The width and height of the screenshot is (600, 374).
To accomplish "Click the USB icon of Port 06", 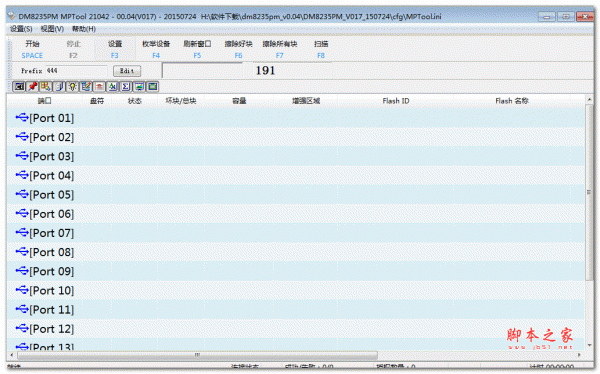I will [x=22, y=213].
